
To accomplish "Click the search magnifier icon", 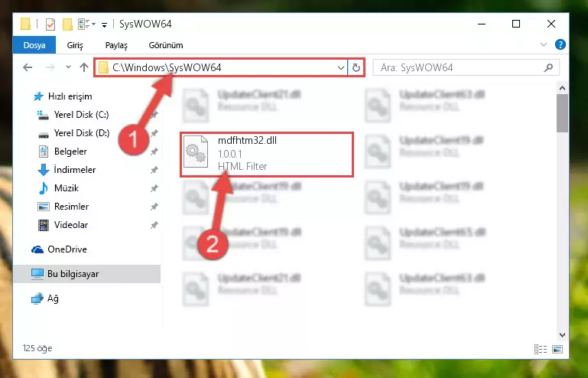I will coord(548,67).
